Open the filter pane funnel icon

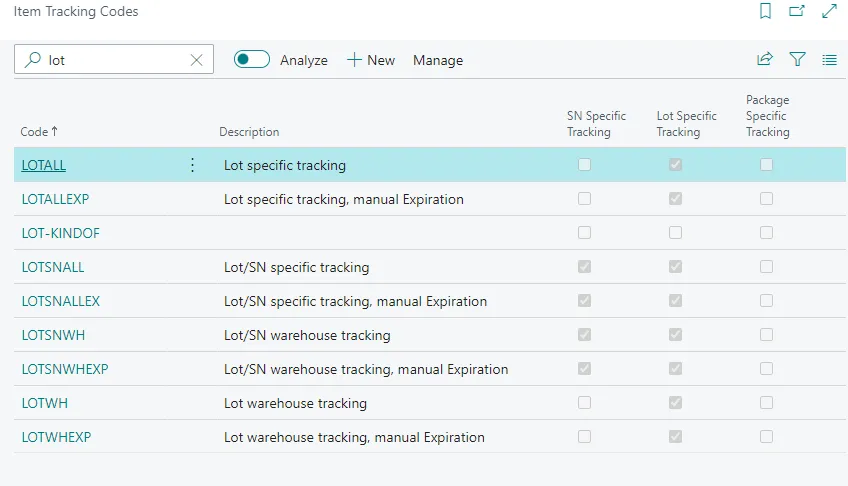797,60
